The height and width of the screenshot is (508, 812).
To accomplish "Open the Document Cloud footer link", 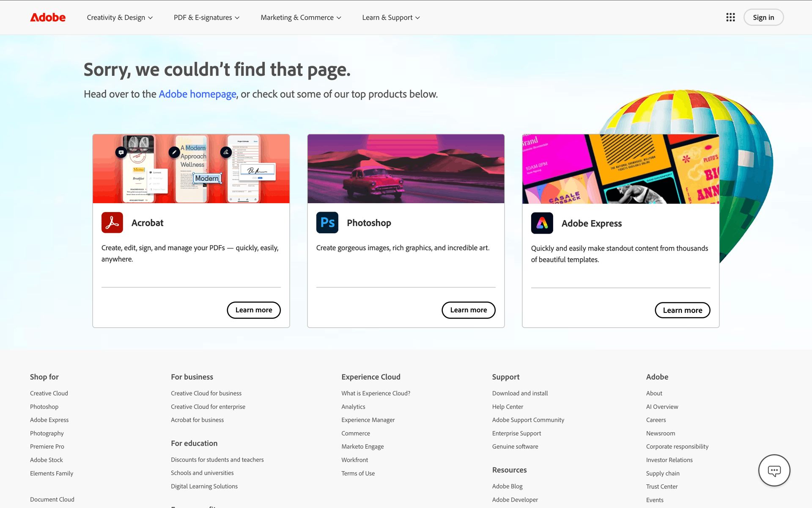I will [52, 500].
